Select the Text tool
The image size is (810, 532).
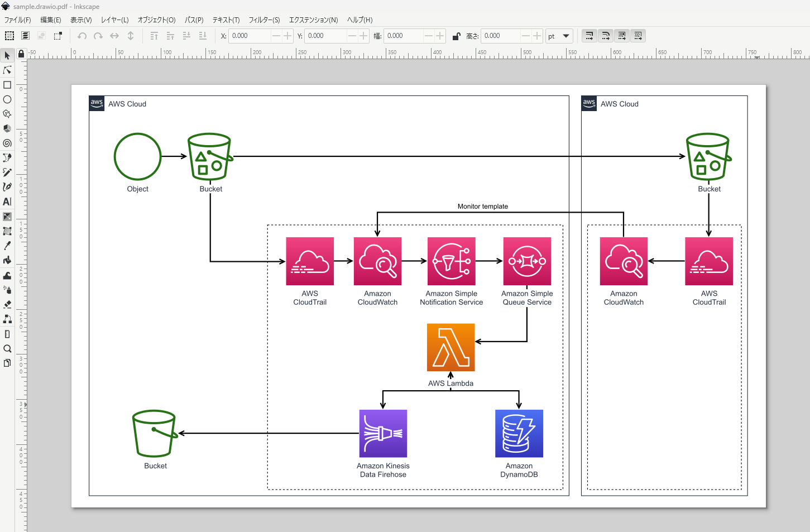click(x=7, y=202)
